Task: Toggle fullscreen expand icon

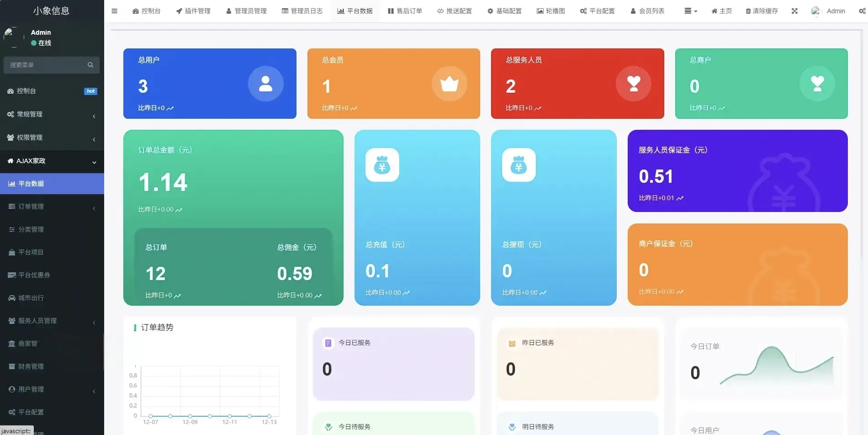Action: point(794,11)
